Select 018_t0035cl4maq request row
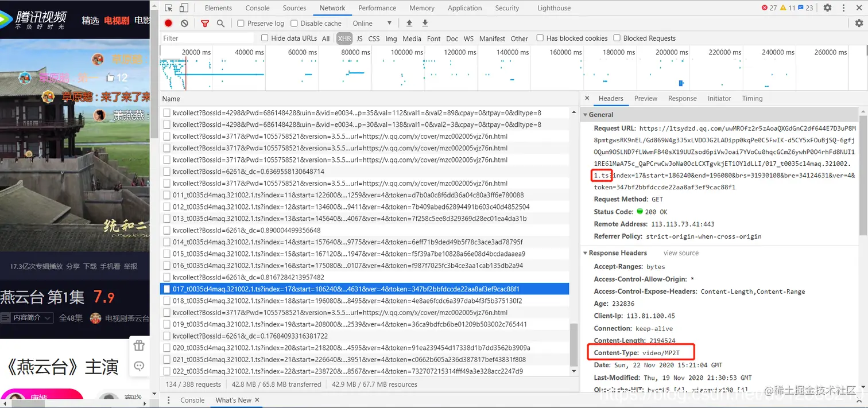Screen dimensions: 868x408 [365, 301]
